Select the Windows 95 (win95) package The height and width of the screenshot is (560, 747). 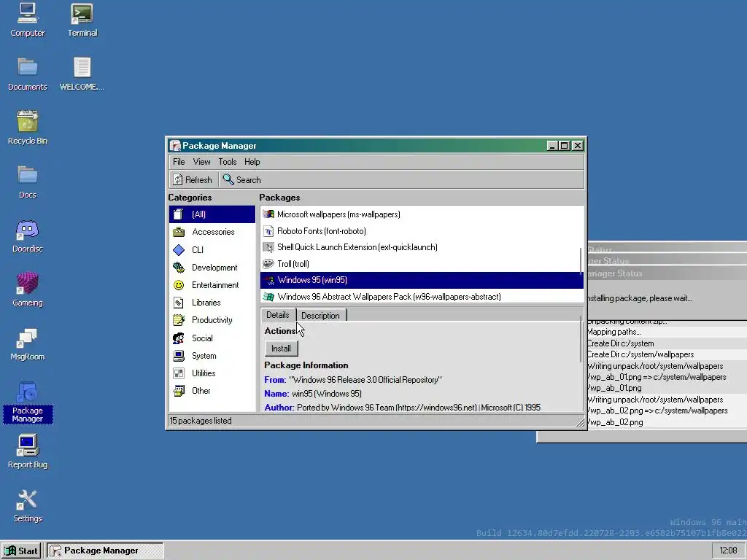(422, 280)
